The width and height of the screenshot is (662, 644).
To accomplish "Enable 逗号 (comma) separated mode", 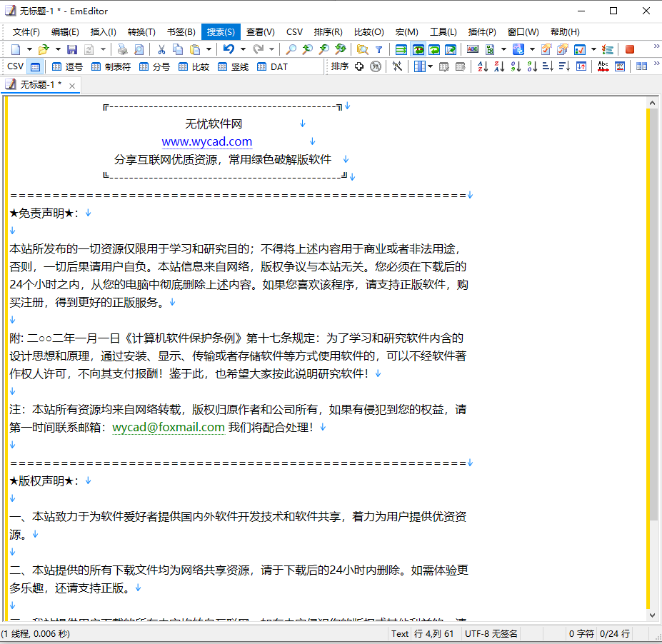I will tap(67, 66).
